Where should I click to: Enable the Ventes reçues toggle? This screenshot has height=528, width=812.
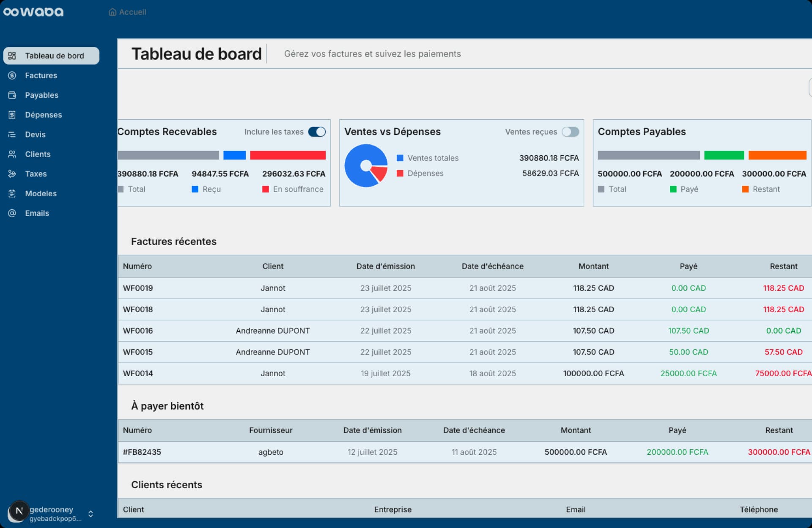click(570, 132)
